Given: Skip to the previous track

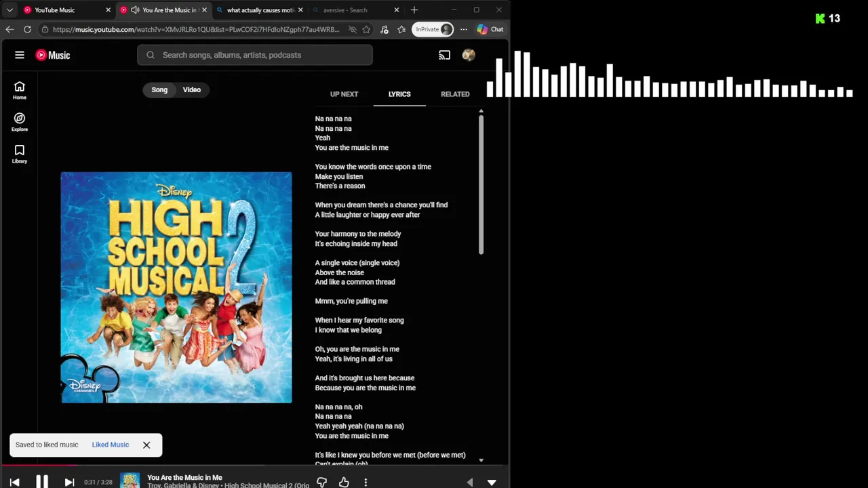Looking at the screenshot, I should (x=15, y=482).
